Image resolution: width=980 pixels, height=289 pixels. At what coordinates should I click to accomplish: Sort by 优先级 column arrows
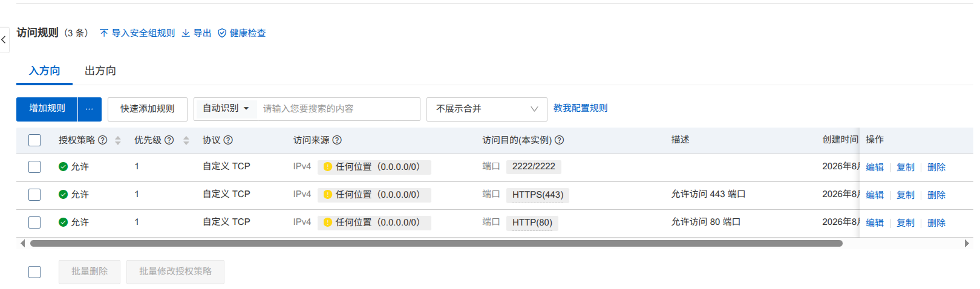[186, 140]
